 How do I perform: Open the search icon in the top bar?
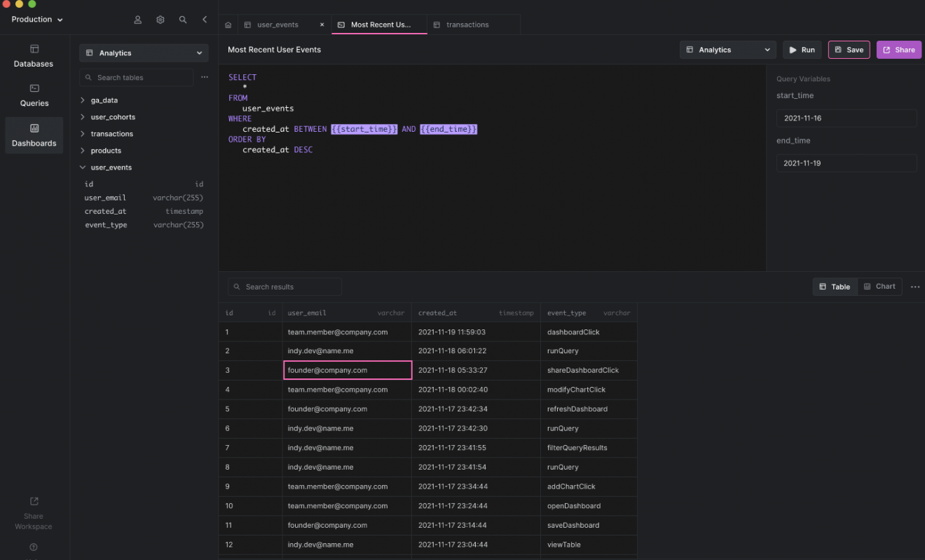(x=182, y=20)
